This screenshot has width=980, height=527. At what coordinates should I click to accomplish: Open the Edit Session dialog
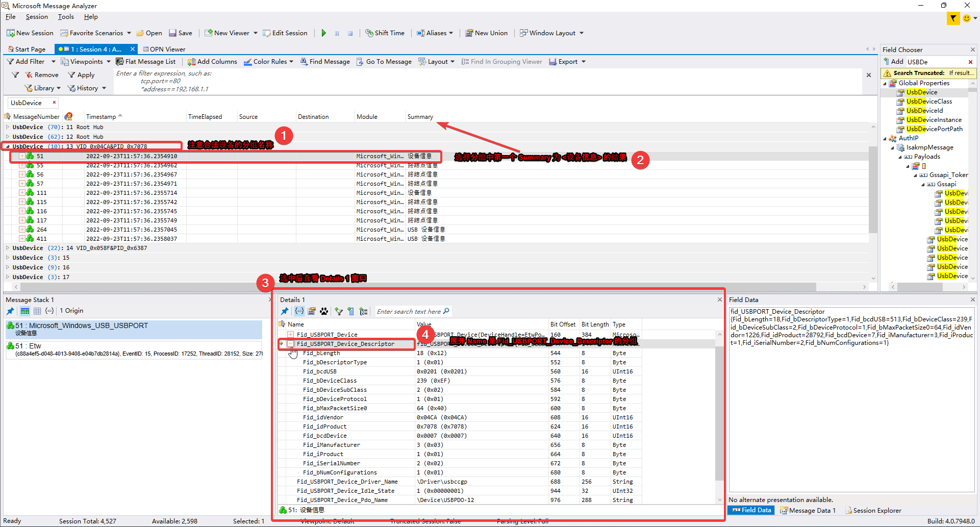click(x=285, y=33)
